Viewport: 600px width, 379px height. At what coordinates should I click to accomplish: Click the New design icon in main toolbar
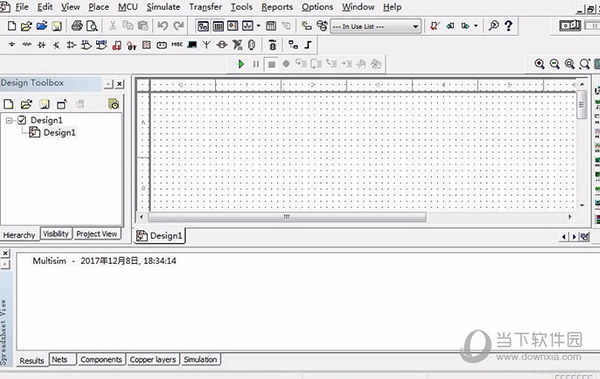(12, 26)
